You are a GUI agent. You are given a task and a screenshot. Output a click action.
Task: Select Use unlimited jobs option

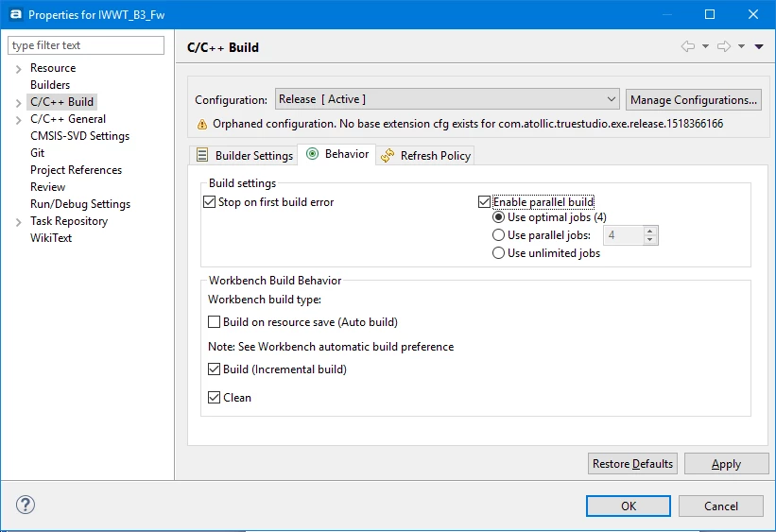click(498, 253)
